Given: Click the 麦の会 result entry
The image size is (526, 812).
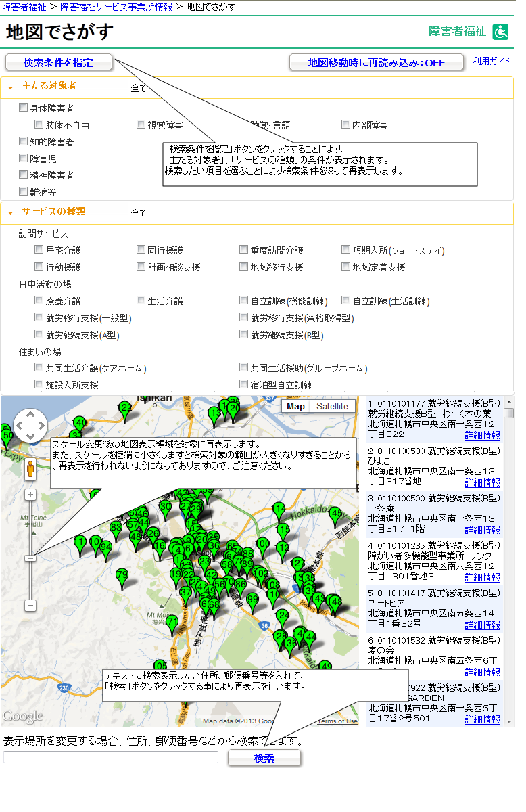Looking at the screenshot, I should [433, 656].
